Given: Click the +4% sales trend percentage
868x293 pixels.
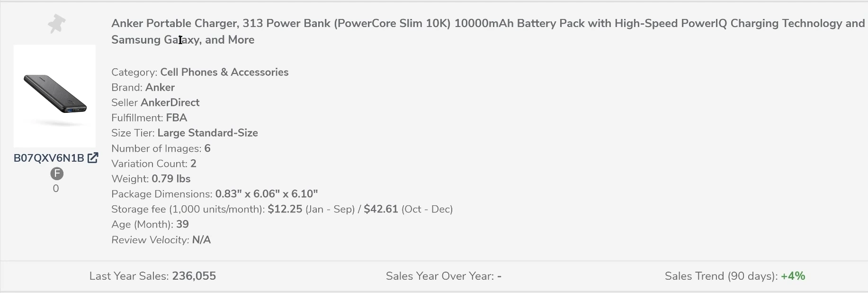Looking at the screenshot, I should tap(793, 276).
